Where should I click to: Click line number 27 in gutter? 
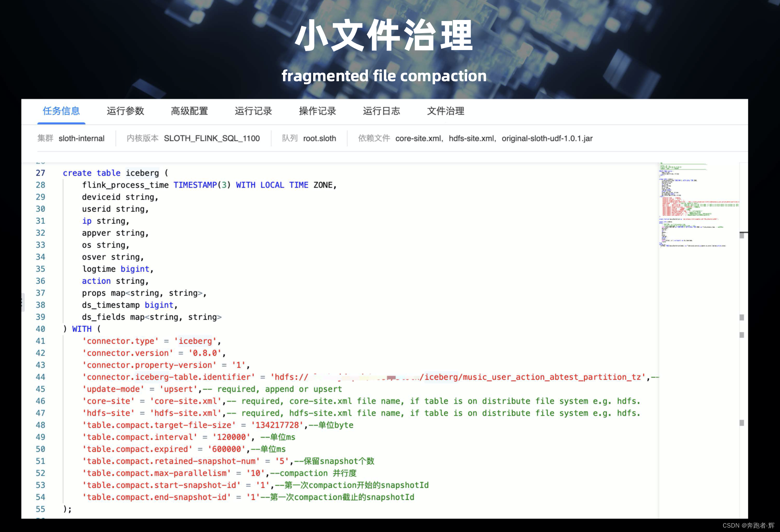coord(41,173)
